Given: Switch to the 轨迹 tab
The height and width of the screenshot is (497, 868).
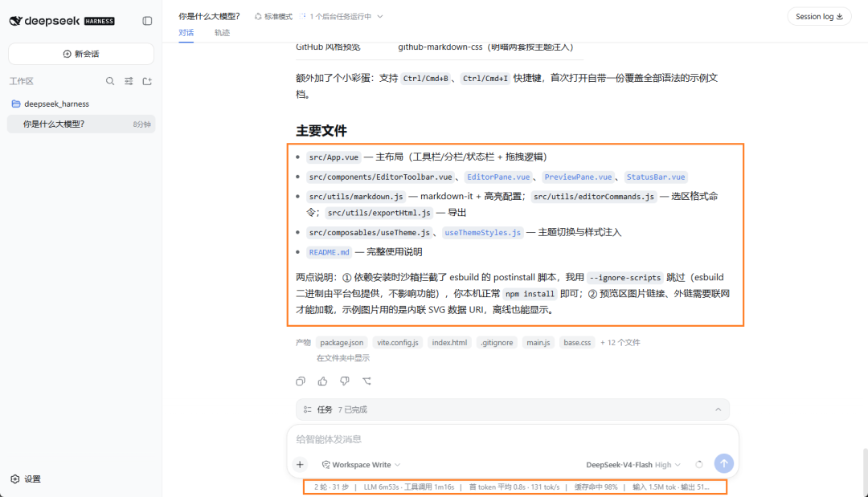Looking at the screenshot, I should (x=222, y=33).
